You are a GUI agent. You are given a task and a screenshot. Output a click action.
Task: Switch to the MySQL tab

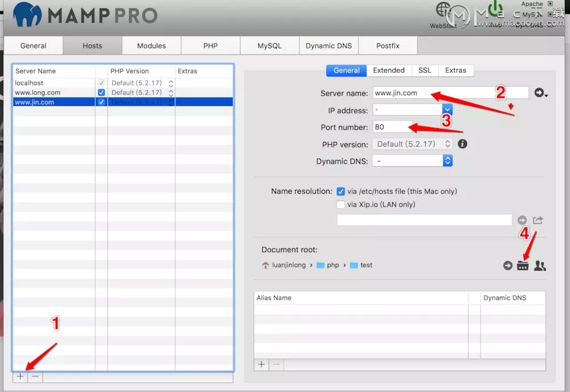tap(270, 46)
